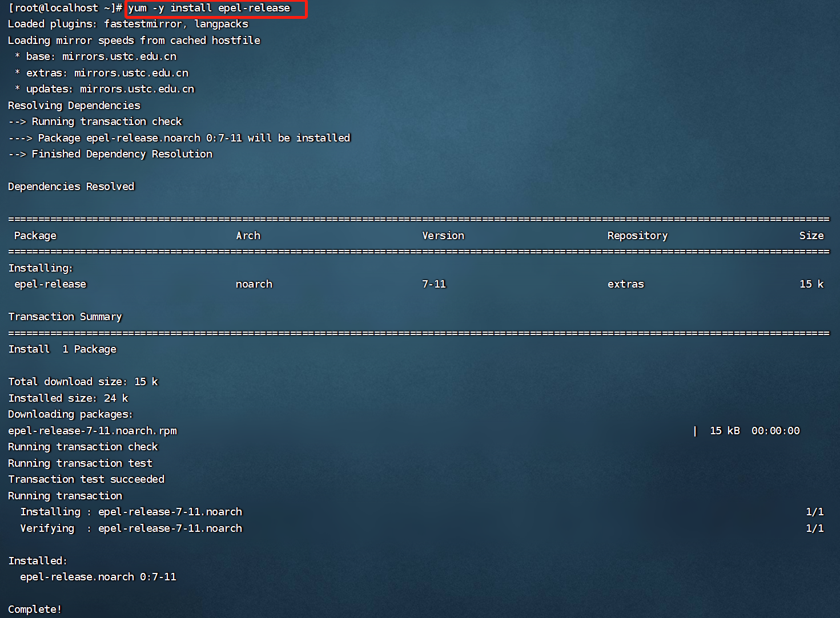Click the '15 kB' download size value

pyautogui.click(x=725, y=431)
